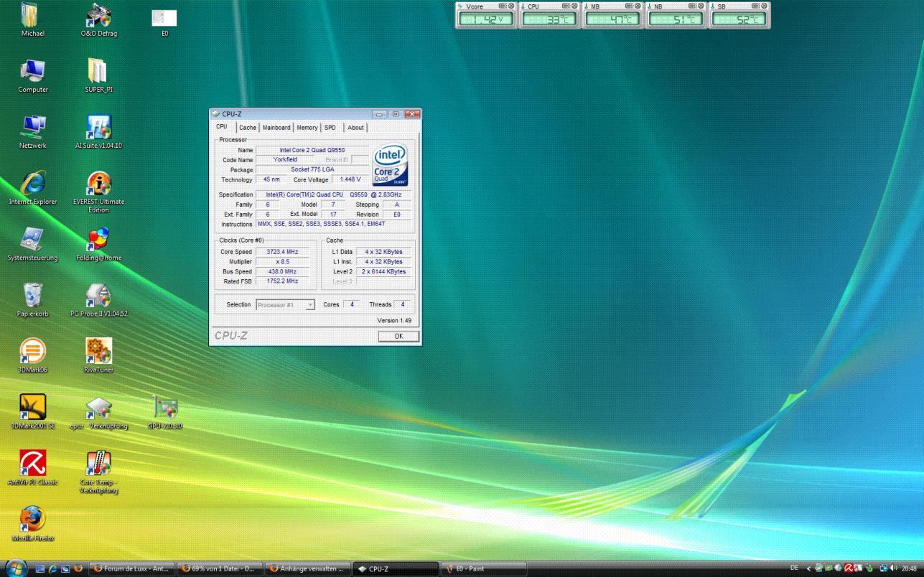
Task: Launch the RivaTuner desktop shortcut
Action: (98, 357)
